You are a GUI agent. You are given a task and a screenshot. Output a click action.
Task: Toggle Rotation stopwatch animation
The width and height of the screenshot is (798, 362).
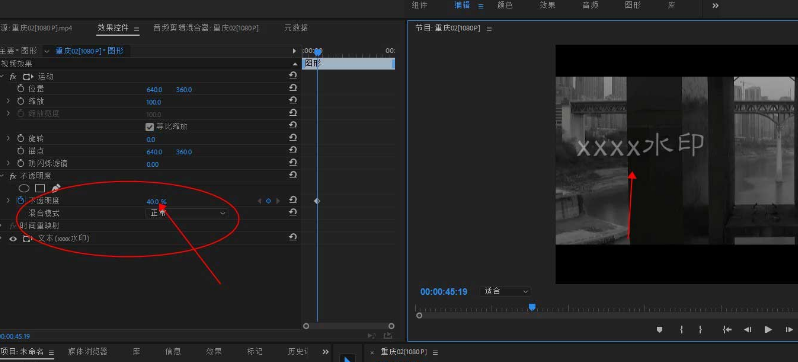click(21, 139)
